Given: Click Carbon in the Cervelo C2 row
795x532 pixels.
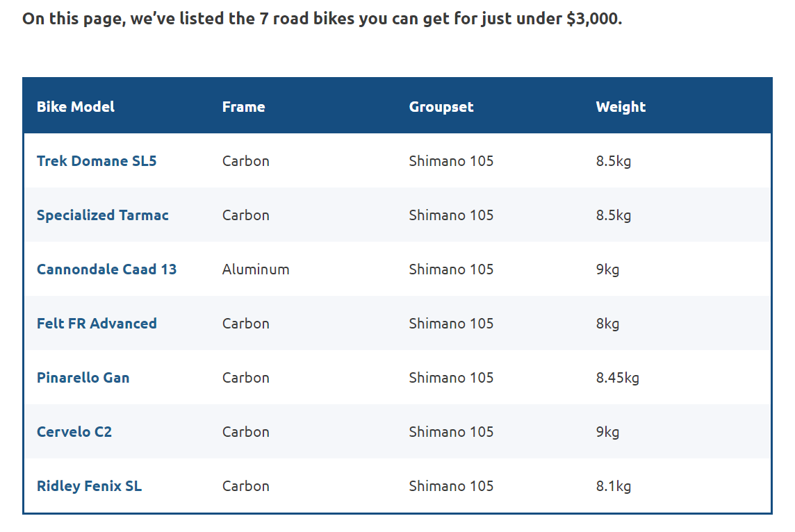Looking at the screenshot, I should pyautogui.click(x=246, y=432).
